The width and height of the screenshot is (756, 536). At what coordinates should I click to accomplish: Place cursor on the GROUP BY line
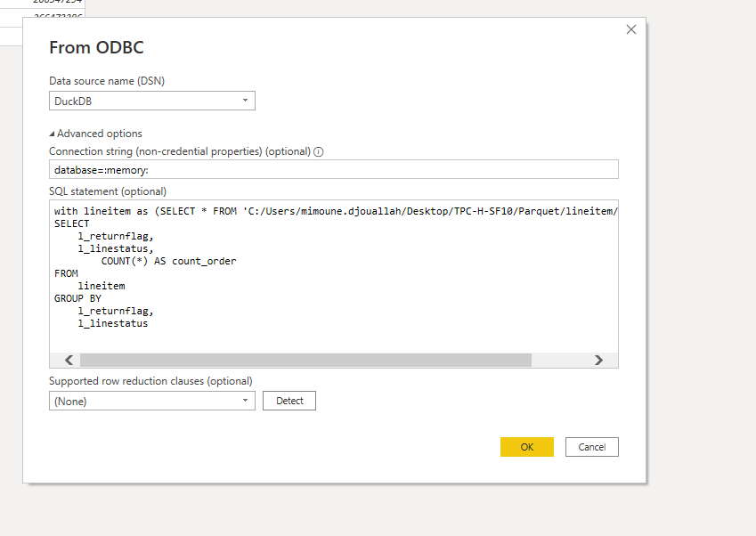(77, 298)
